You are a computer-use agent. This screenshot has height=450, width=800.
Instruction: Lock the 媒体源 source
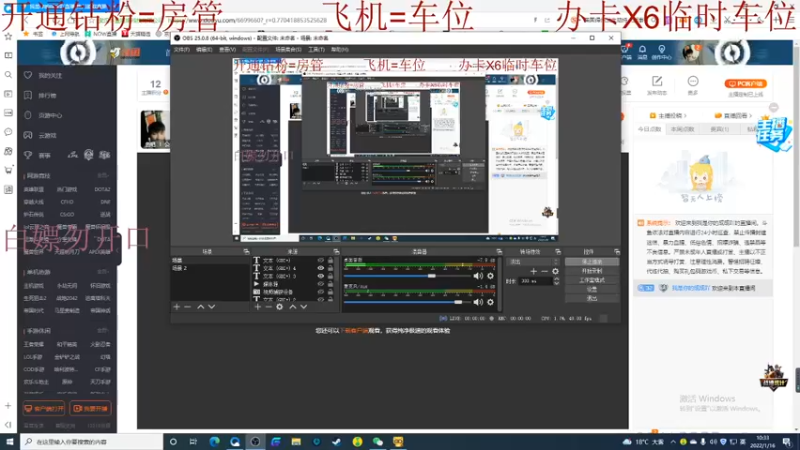pyautogui.click(x=330, y=284)
